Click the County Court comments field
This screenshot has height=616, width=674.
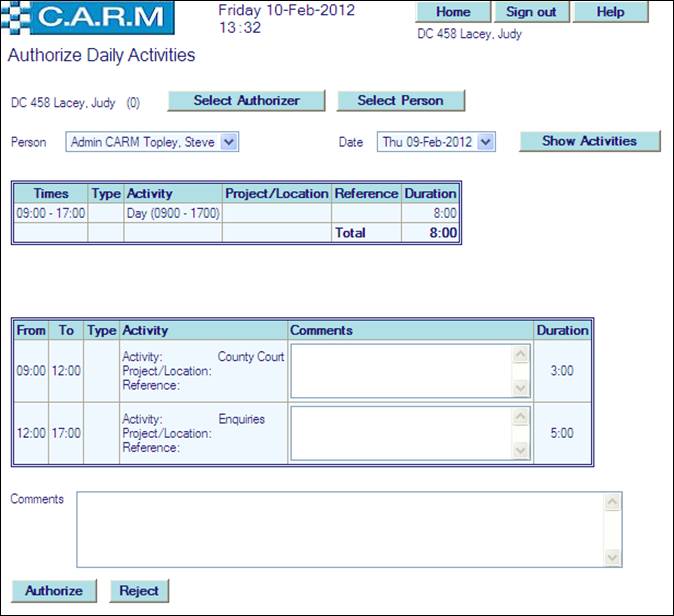[401, 371]
